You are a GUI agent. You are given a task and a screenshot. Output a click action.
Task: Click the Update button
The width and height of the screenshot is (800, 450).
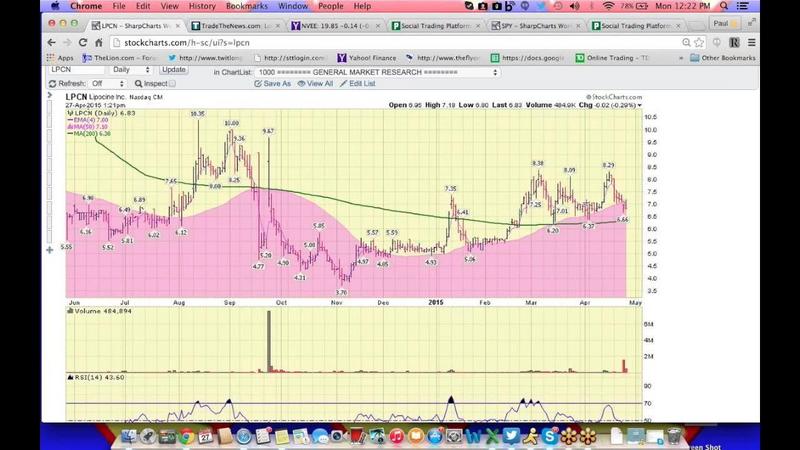coord(173,69)
